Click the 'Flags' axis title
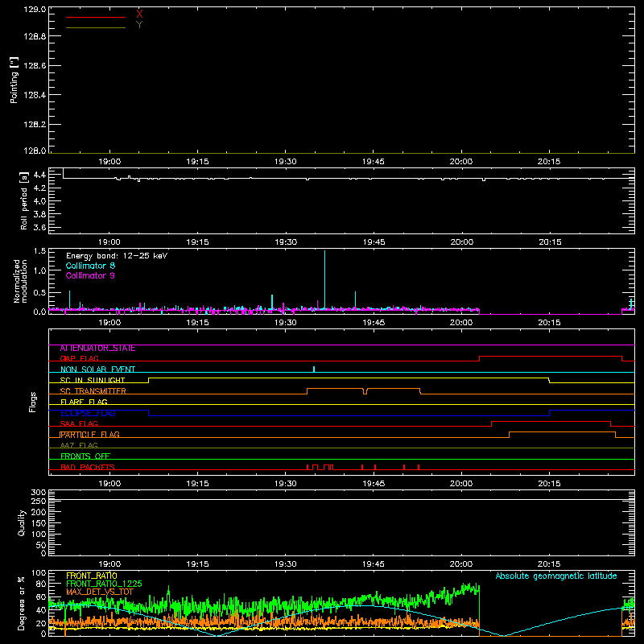Viewport: 644px width, 644px height. coord(32,402)
